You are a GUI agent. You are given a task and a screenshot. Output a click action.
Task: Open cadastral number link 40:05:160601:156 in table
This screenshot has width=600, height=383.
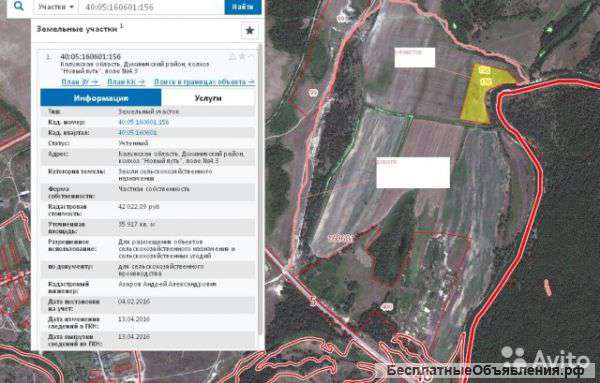pyautogui.click(x=143, y=122)
